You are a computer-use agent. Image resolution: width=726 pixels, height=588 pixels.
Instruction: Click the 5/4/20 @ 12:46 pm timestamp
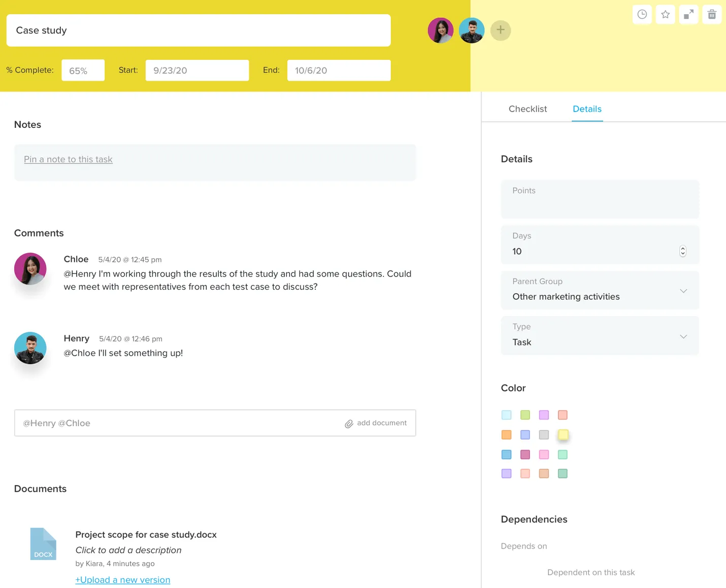tap(130, 339)
